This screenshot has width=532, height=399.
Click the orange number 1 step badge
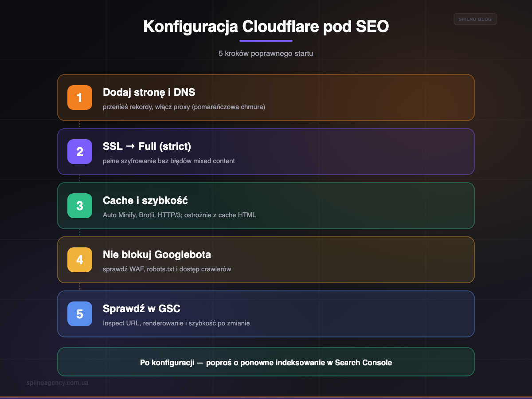click(80, 98)
